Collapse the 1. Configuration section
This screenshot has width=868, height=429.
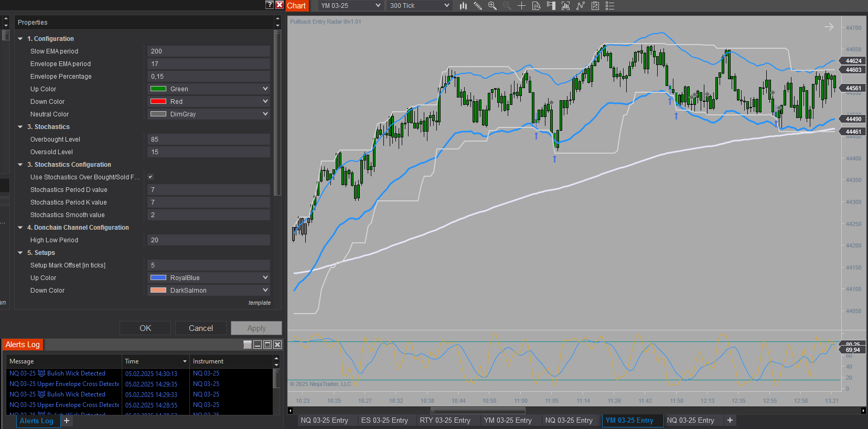click(20, 39)
